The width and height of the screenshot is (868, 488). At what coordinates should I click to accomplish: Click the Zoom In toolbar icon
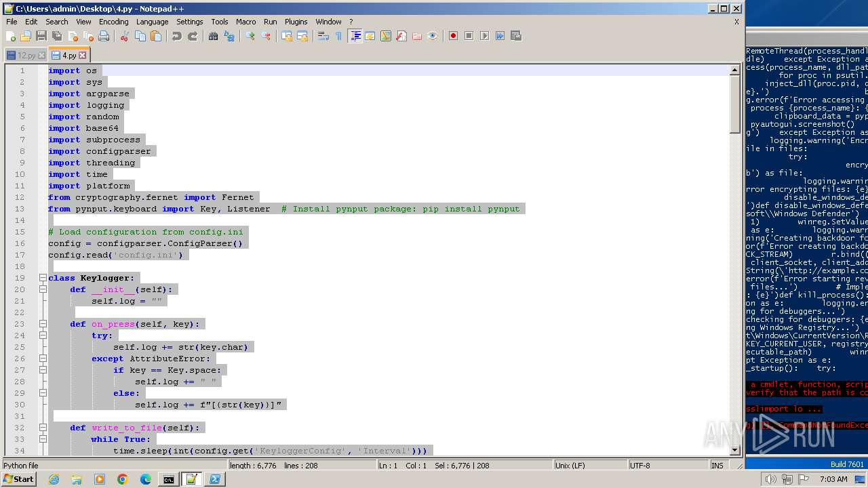point(250,36)
